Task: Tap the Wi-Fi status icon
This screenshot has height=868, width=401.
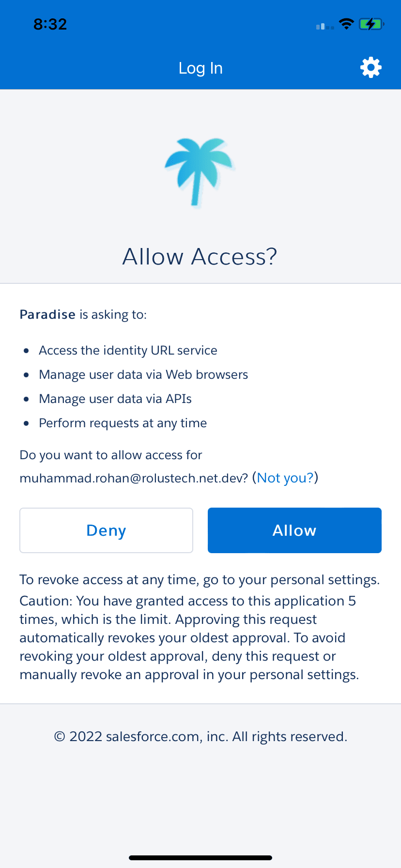Action: 346,24
